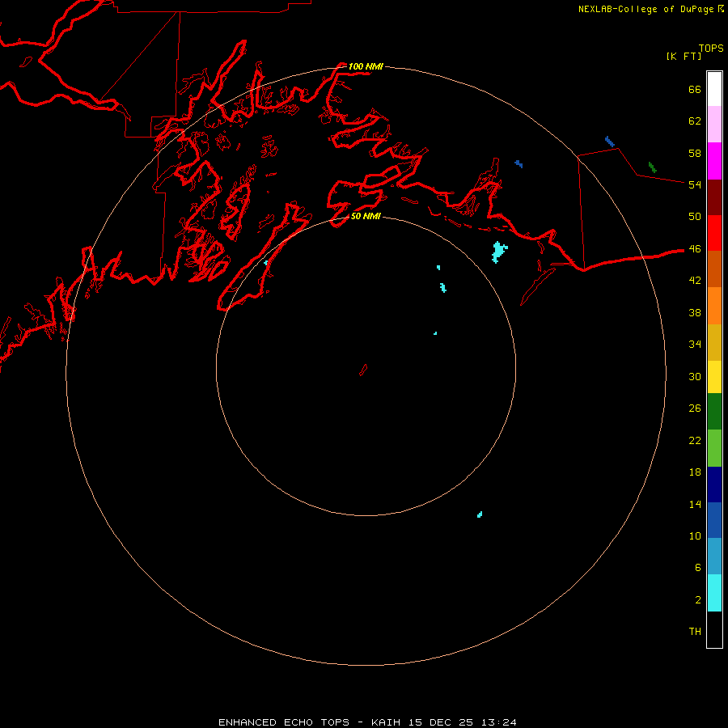Pick the magenta legend color block

(714, 161)
